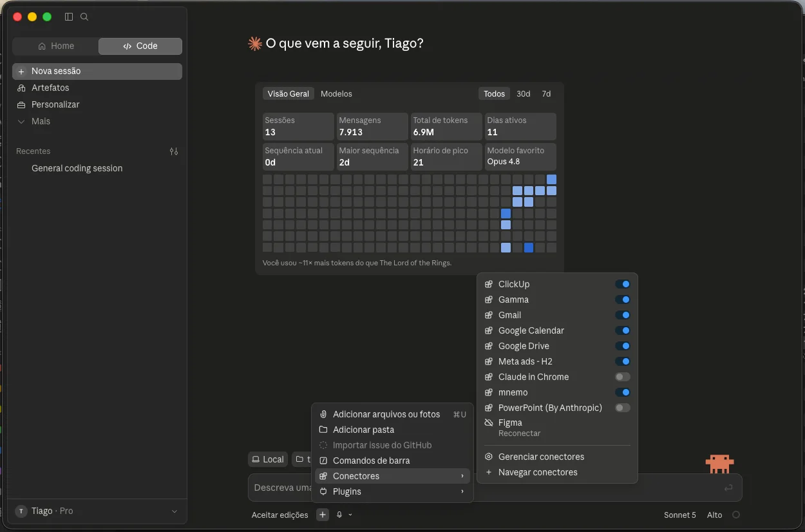The height and width of the screenshot is (532, 805).
Task: Choose Adicionar arquivos ou fotos
Action: (392, 414)
